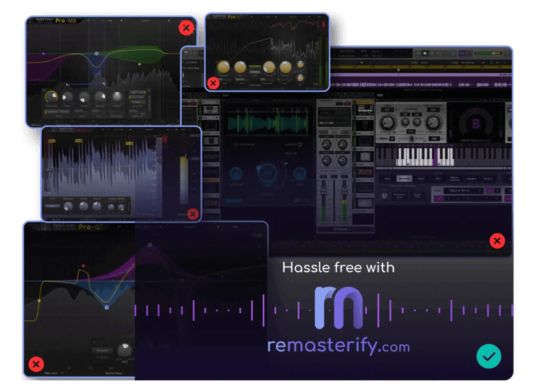Click the first round knob in the limiter panel

[68, 206]
